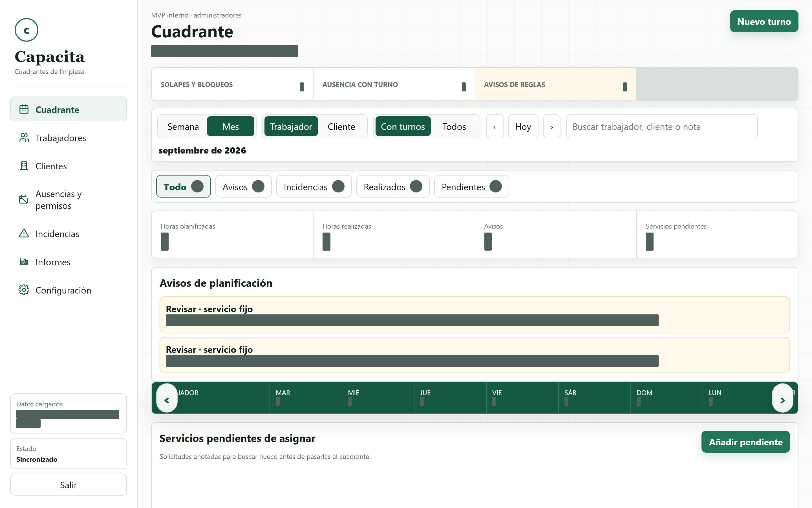The width and height of the screenshot is (812, 508).
Task: Click the Salir button
Action: (x=69, y=485)
